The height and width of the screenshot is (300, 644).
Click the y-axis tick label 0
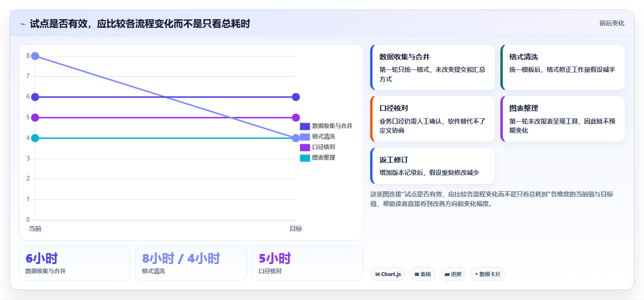tap(28, 220)
